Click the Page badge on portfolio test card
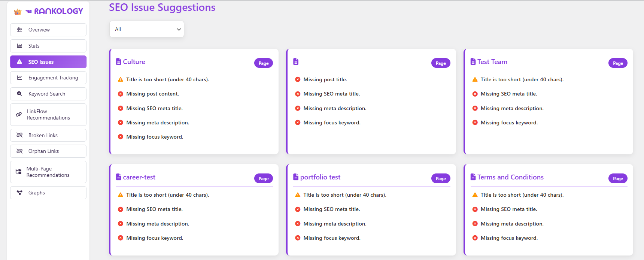Screen dimensions: 644x260 (x=441, y=179)
